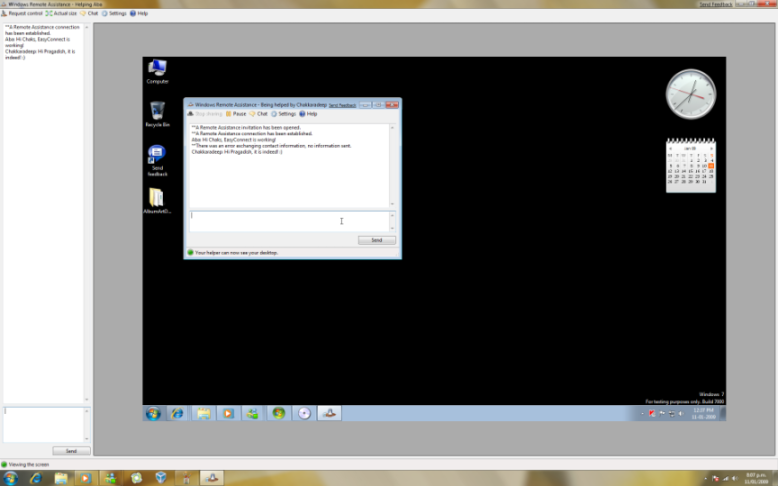Click the message input in the remote window
778x486 pixels.
point(289,221)
